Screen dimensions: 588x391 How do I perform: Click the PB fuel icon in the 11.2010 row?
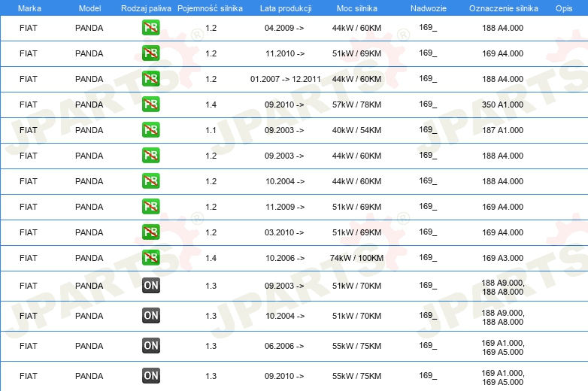pos(150,53)
